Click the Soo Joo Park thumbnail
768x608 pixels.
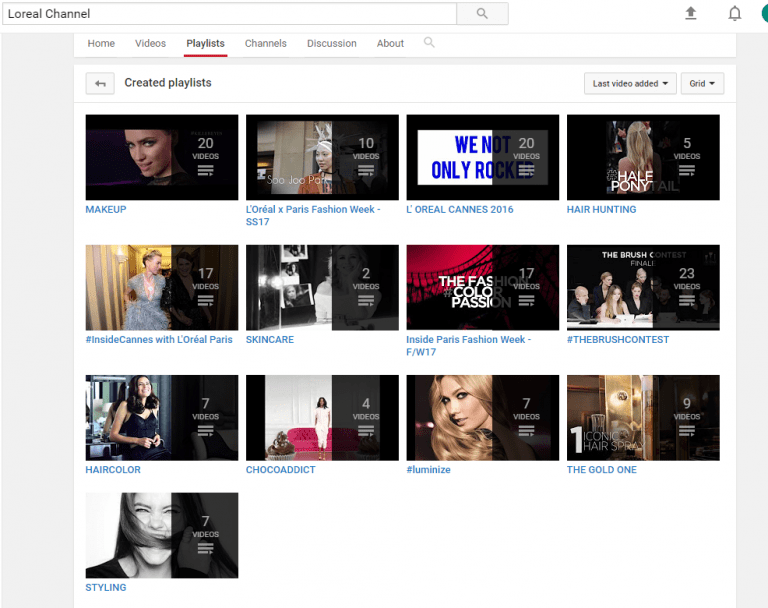[322, 157]
